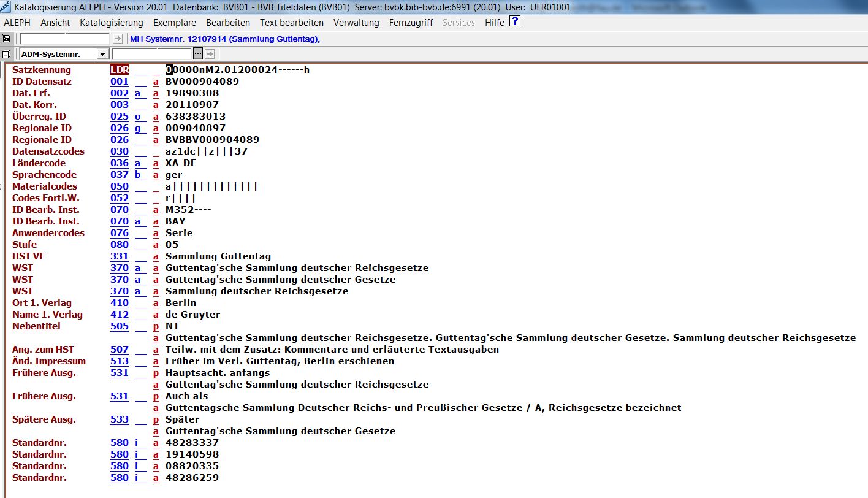The width and height of the screenshot is (868, 498).
Task: Click field tag 331 for HST VF
Action: tap(120, 256)
